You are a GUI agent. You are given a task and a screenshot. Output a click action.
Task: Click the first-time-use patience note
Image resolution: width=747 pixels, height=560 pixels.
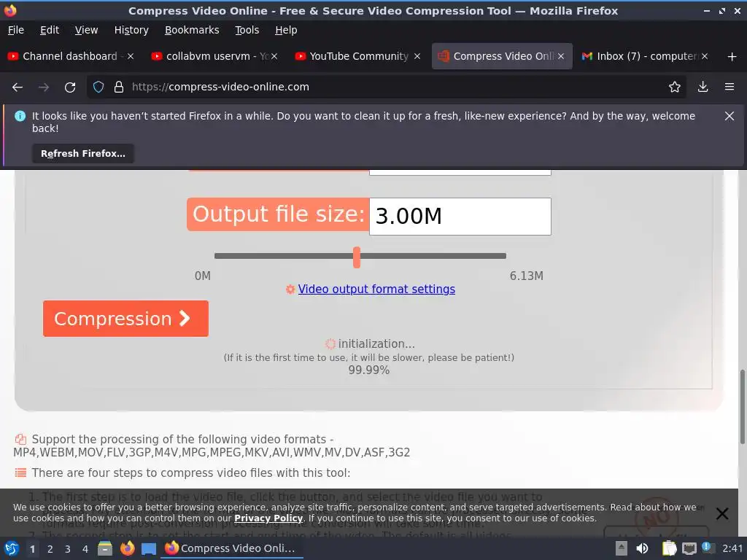[368, 357]
